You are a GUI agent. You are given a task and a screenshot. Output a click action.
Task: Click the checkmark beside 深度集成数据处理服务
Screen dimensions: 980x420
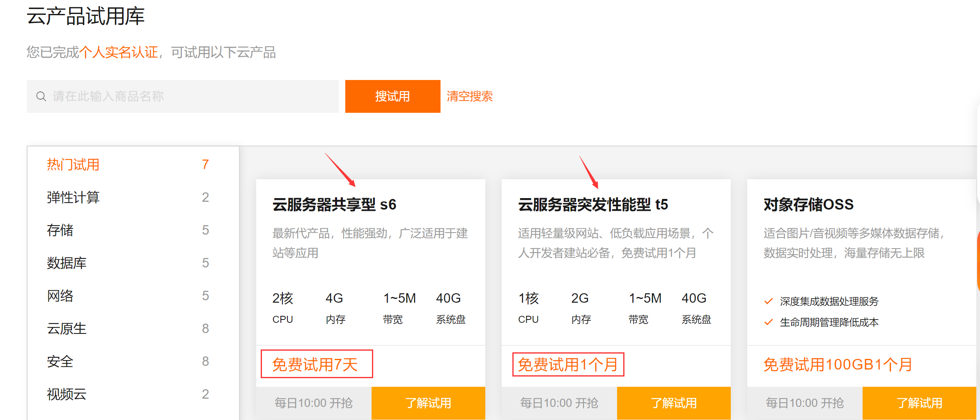click(x=768, y=301)
